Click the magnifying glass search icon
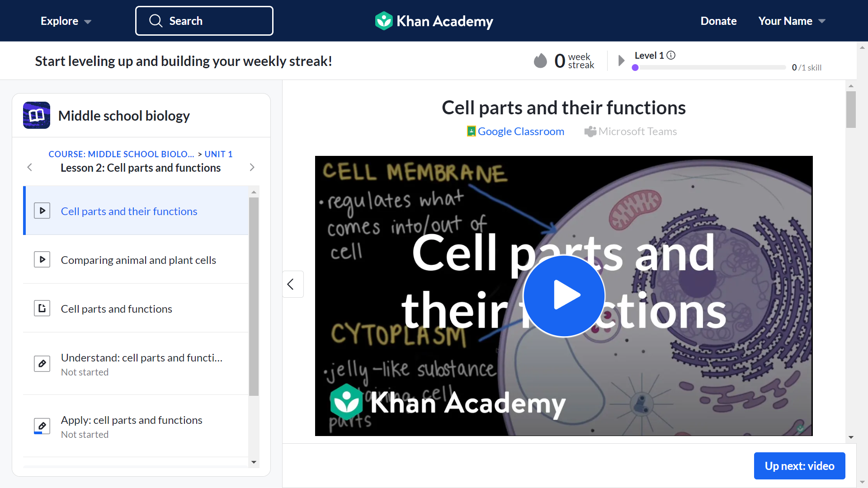868x488 pixels. point(156,21)
